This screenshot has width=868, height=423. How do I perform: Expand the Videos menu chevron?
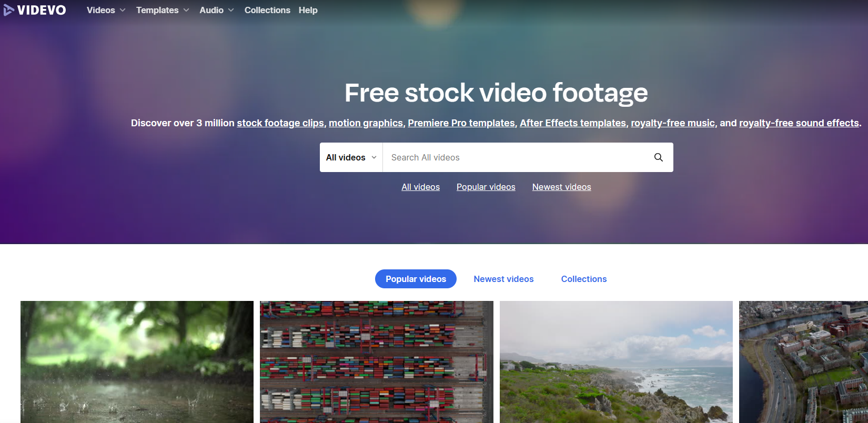pyautogui.click(x=123, y=10)
